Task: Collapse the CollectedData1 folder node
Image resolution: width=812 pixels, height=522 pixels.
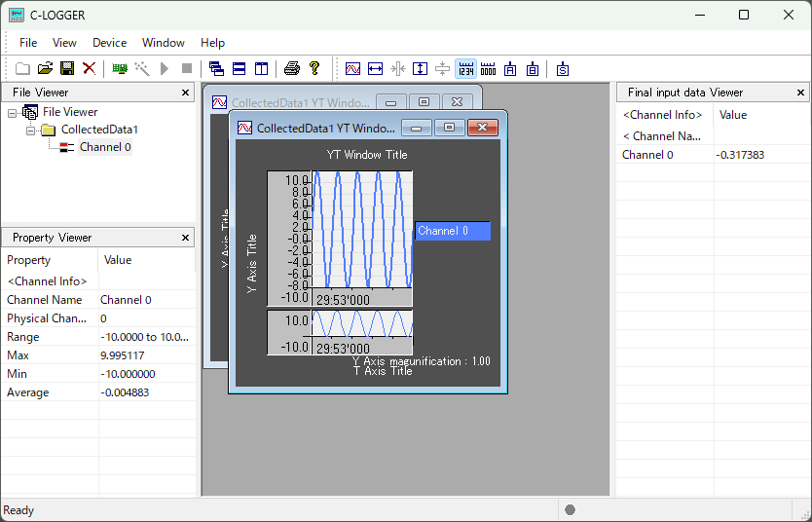Action: pyautogui.click(x=30, y=130)
